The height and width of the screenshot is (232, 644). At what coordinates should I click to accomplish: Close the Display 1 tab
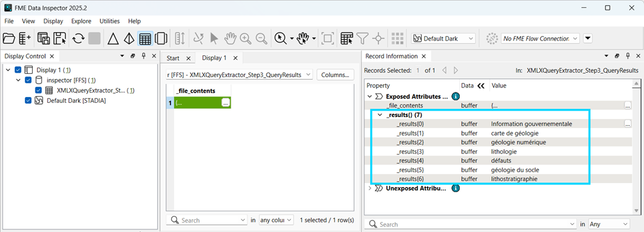click(236, 58)
